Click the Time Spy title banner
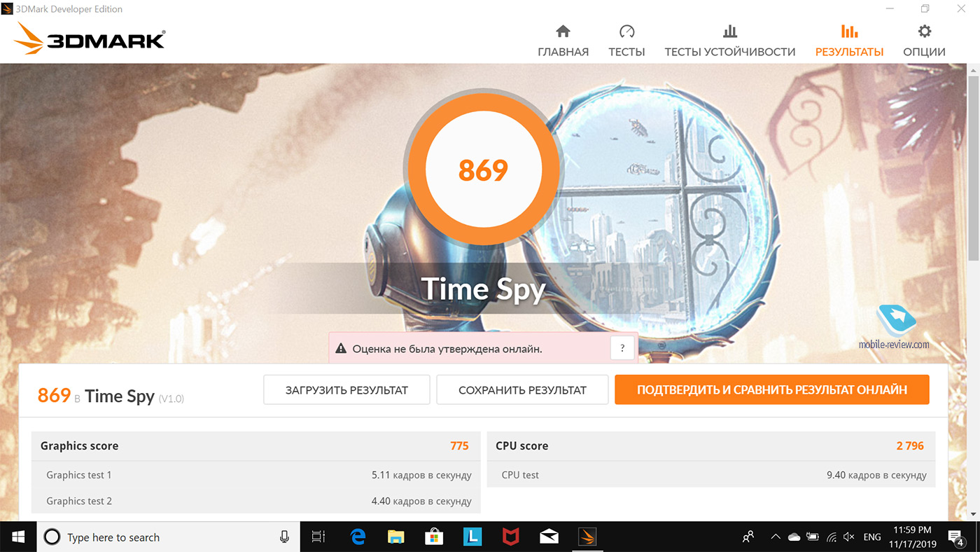 pyautogui.click(x=483, y=289)
